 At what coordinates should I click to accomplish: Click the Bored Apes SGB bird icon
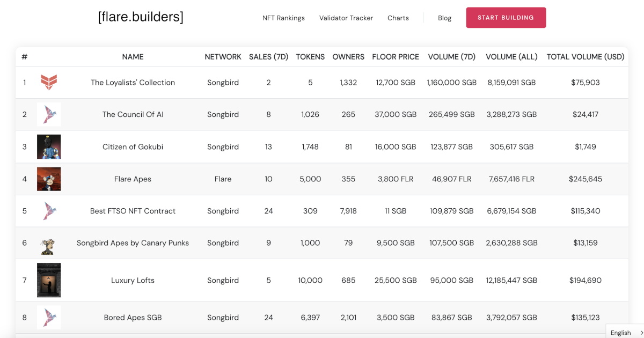click(49, 317)
